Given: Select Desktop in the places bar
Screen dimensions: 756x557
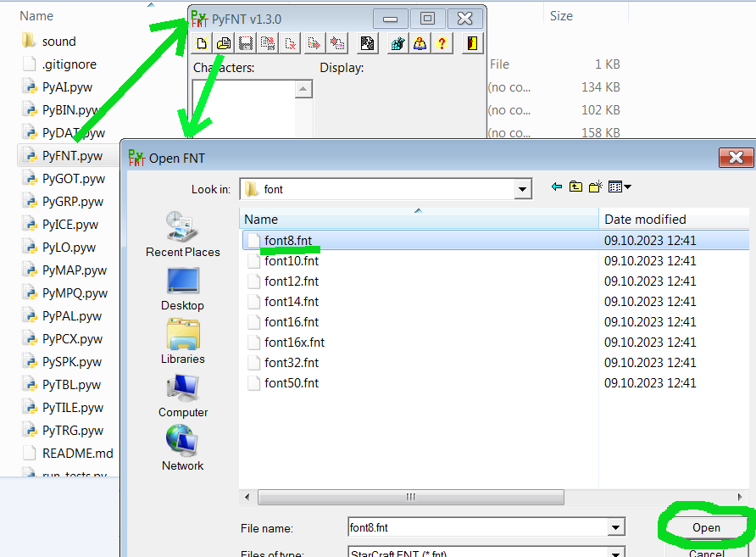Looking at the screenshot, I should click(x=183, y=289).
